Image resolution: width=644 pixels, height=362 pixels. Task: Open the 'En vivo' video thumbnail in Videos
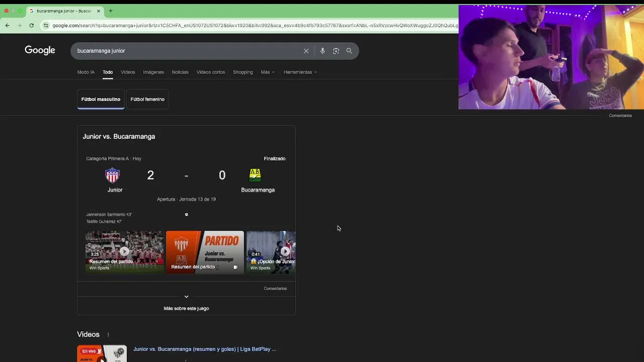[x=102, y=353]
